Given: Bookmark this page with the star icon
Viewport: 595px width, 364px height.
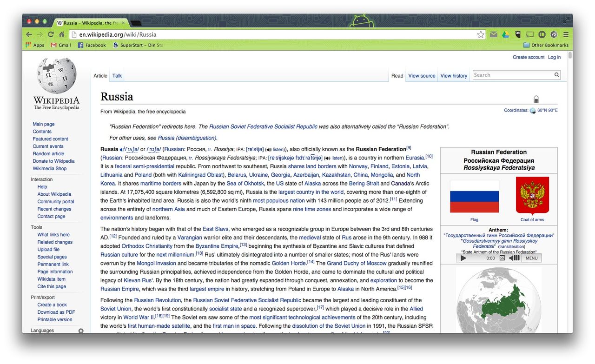Looking at the screenshot, I should pos(481,34).
